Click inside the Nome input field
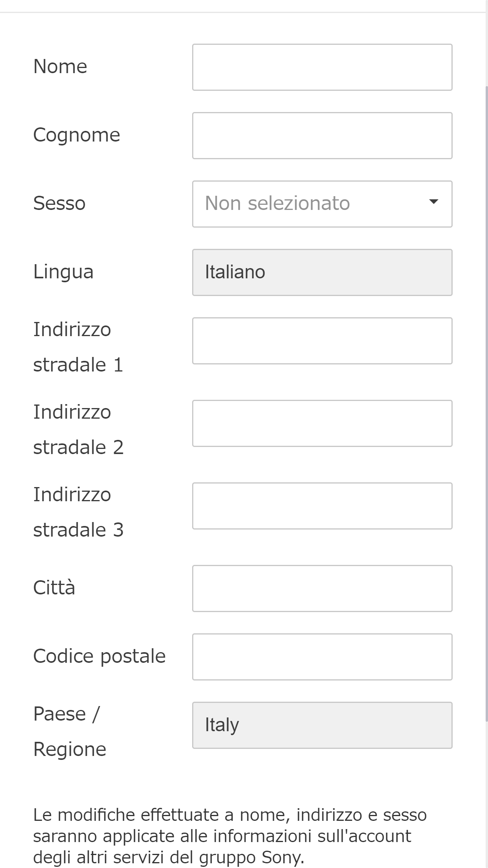488x868 pixels. (x=322, y=67)
